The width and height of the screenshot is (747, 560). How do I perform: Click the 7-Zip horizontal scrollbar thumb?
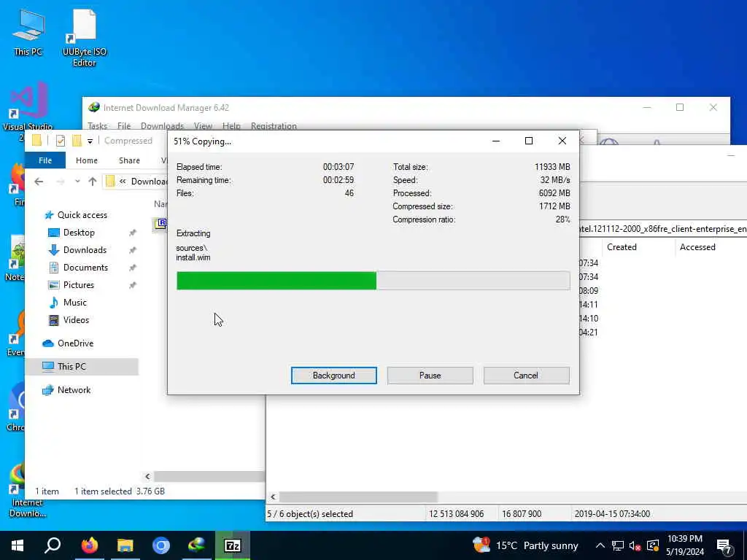(x=358, y=497)
